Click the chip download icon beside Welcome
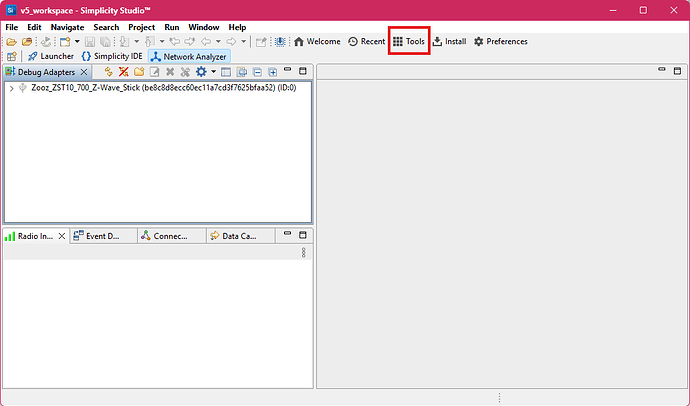 280,42
